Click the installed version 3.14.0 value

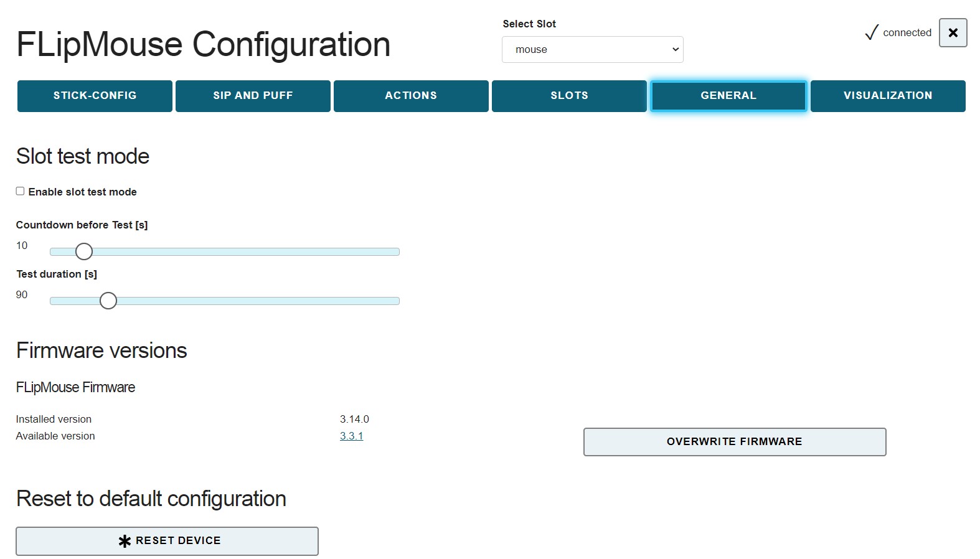[354, 419]
